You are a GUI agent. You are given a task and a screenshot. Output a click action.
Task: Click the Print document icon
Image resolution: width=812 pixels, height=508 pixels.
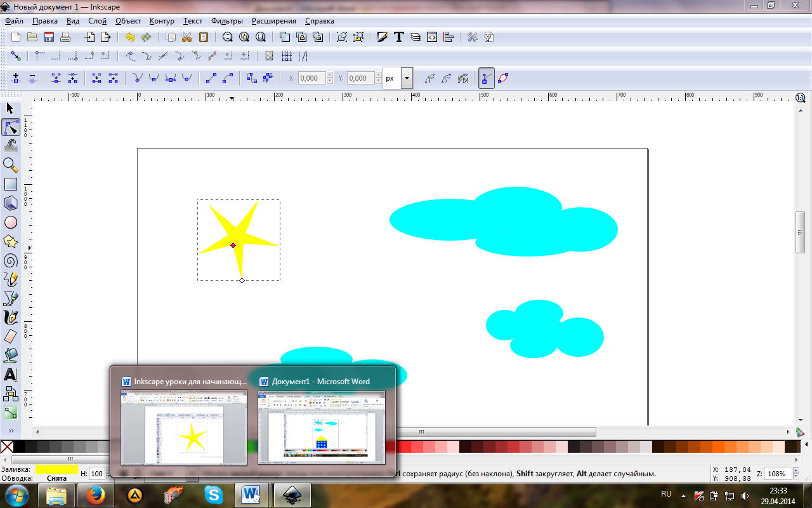[65, 37]
